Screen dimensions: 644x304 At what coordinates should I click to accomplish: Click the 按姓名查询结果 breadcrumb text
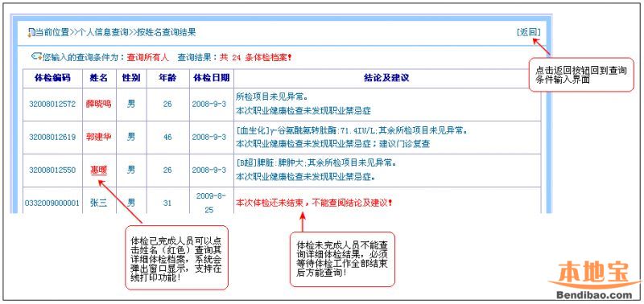click(167, 32)
